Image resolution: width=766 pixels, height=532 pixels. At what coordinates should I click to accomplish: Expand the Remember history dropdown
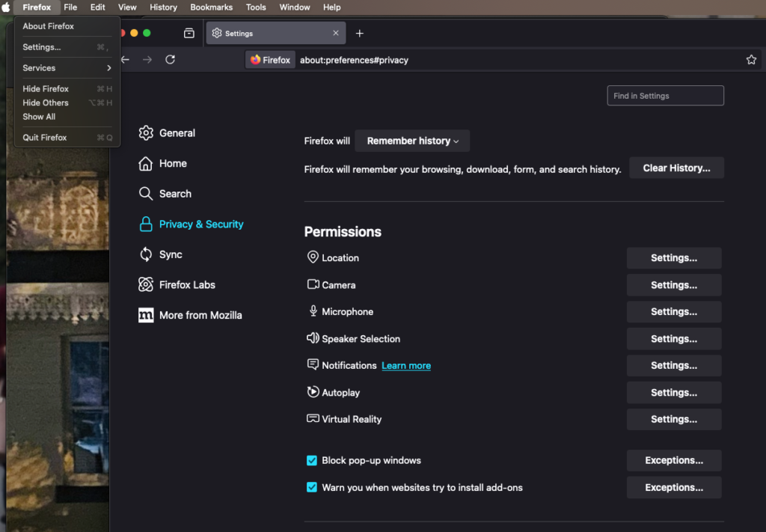(x=412, y=141)
